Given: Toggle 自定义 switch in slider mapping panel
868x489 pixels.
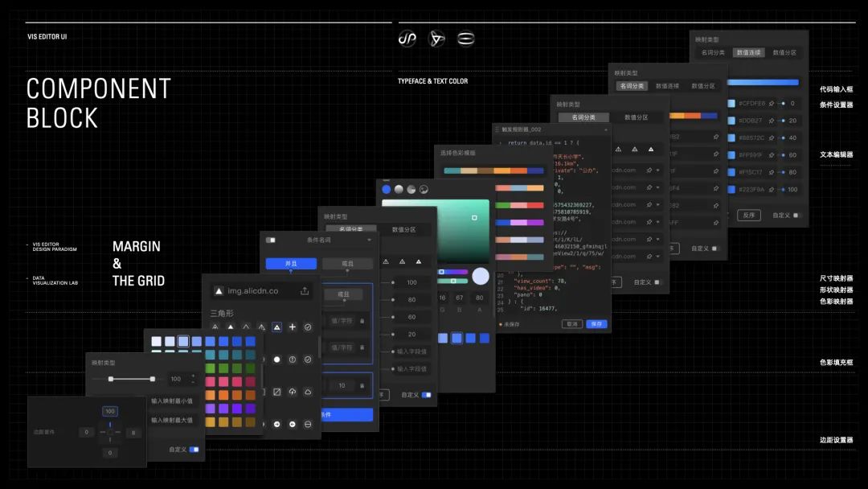Looking at the screenshot, I should tap(194, 450).
